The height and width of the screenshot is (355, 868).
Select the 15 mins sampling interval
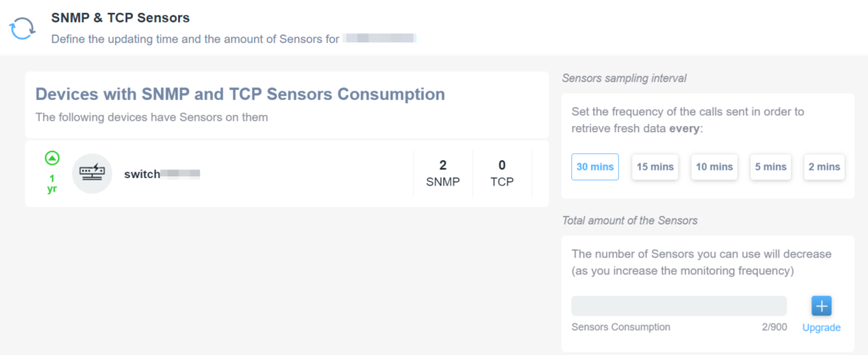pos(655,167)
